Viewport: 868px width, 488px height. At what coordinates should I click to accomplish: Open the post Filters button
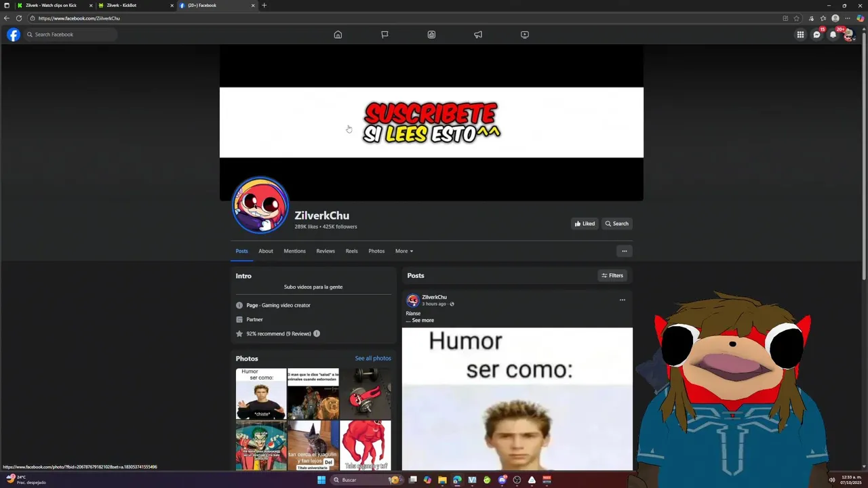tap(612, 275)
